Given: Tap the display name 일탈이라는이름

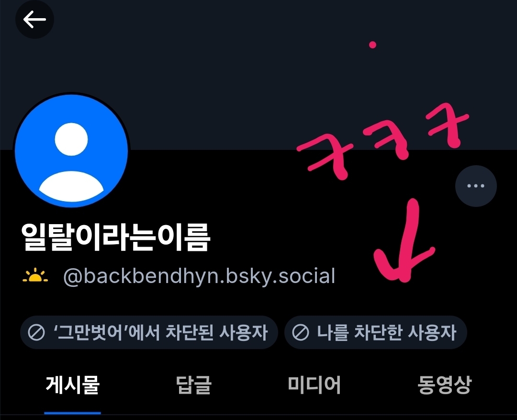Looking at the screenshot, I should click(x=116, y=237).
